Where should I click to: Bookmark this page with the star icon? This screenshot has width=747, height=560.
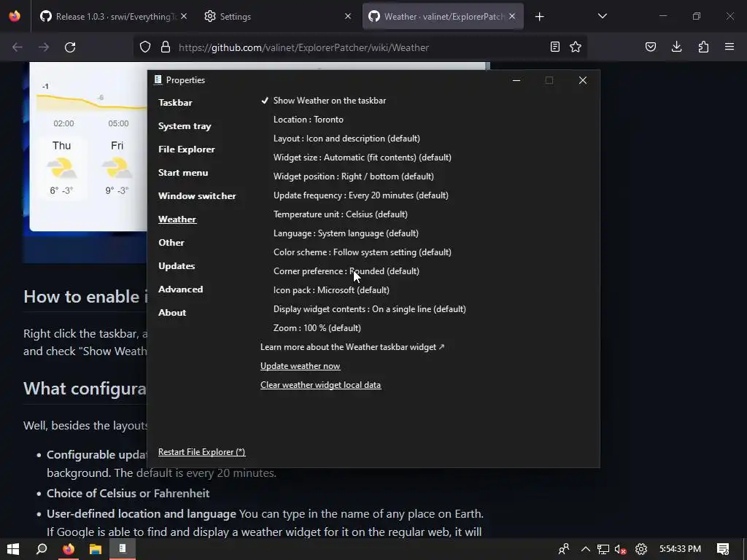pyautogui.click(x=576, y=47)
